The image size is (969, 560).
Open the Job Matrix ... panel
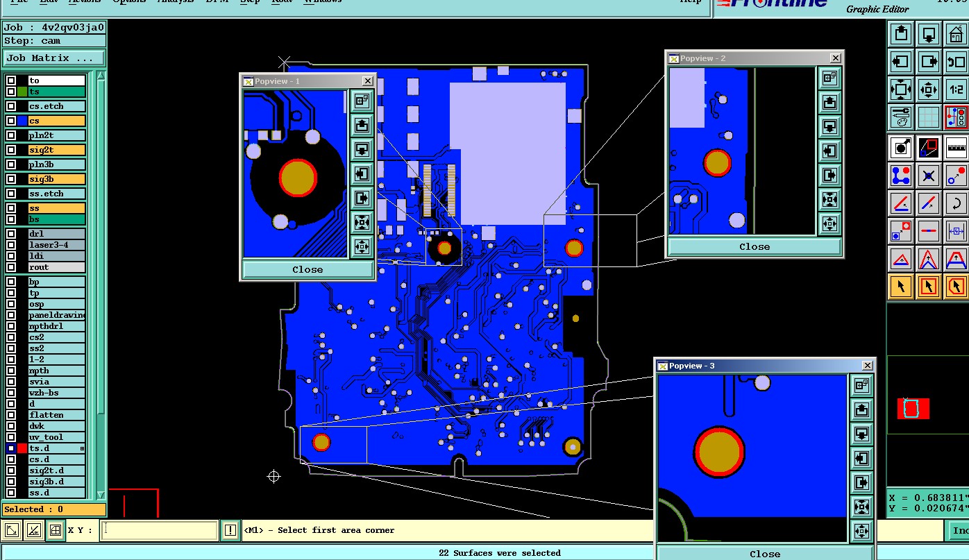coord(53,58)
